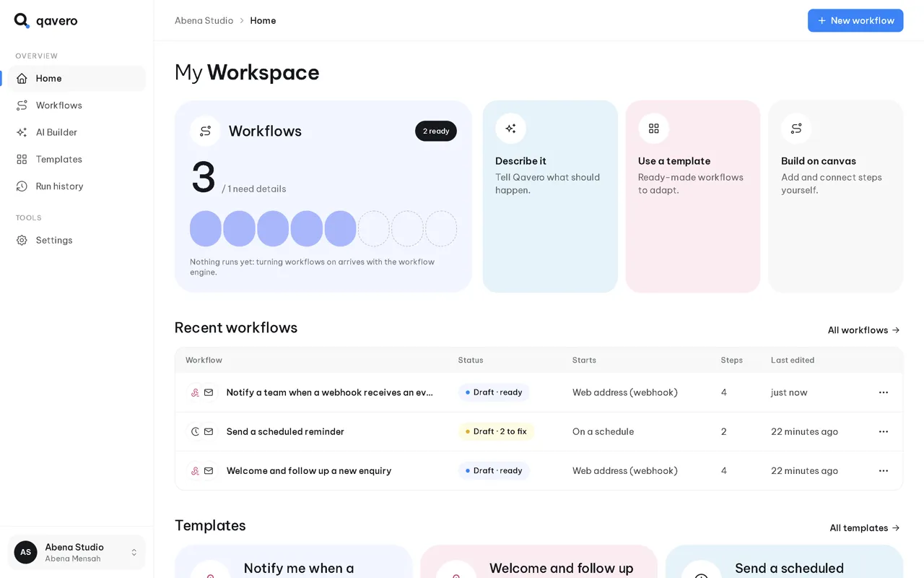Go to Workflows in the sidebar
The image size is (924, 578).
click(77, 105)
